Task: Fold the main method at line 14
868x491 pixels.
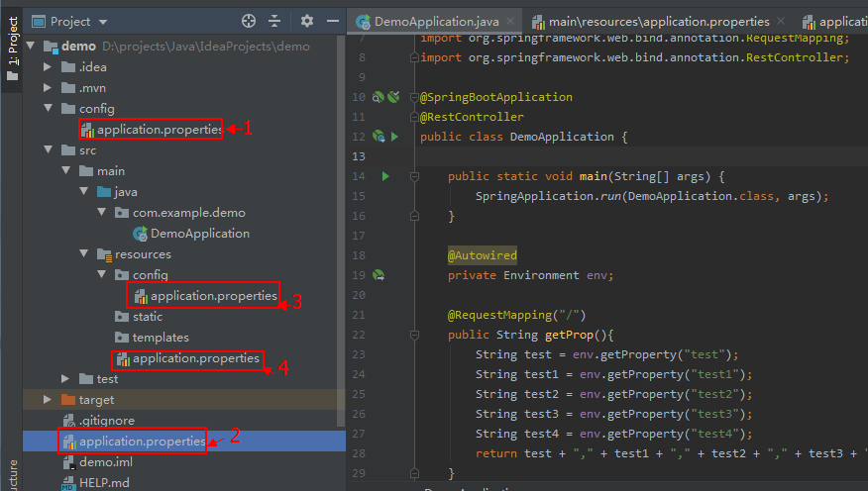Action: point(414,176)
